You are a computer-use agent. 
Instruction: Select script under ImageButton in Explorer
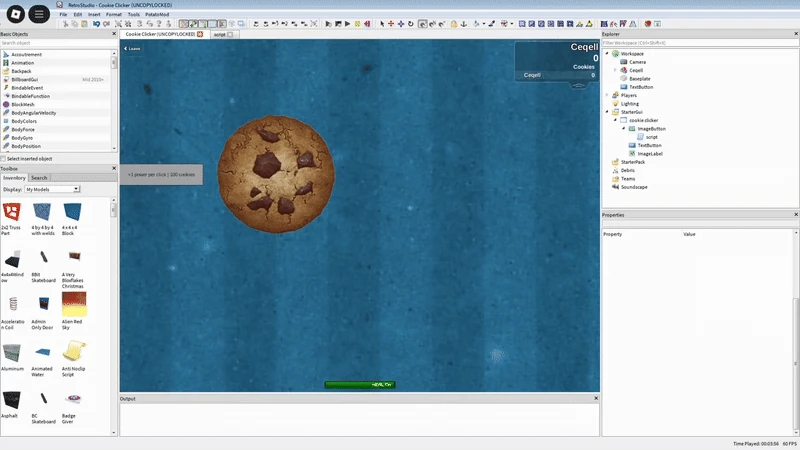click(x=652, y=137)
